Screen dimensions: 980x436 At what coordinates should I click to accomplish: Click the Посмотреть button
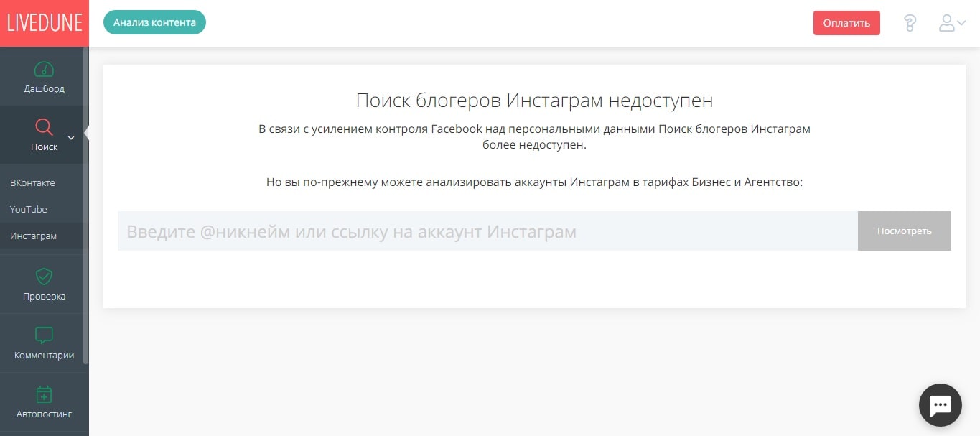[x=904, y=231]
